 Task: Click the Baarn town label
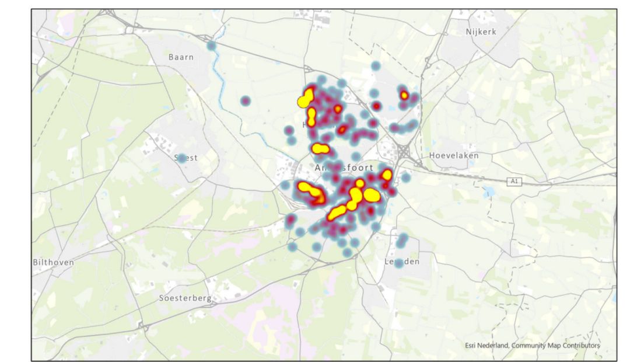pyautogui.click(x=181, y=57)
